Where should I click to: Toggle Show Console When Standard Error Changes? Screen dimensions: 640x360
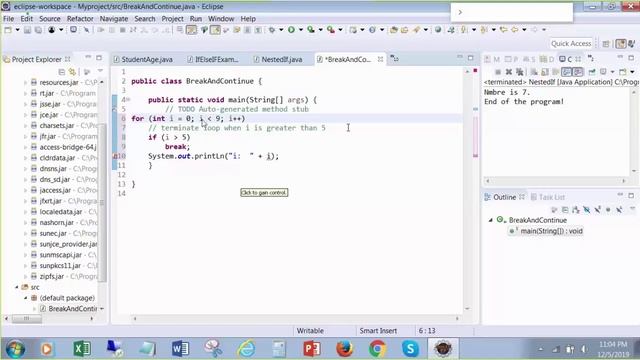[578, 72]
